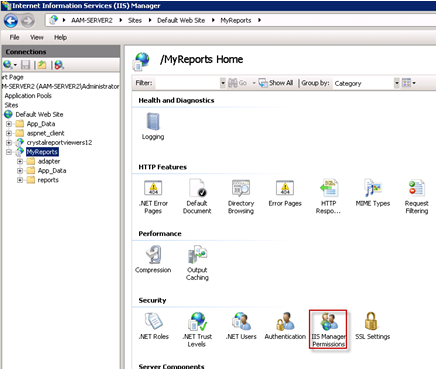Select Application Pools in the tree
The height and width of the screenshot is (369, 436).
(x=28, y=96)
